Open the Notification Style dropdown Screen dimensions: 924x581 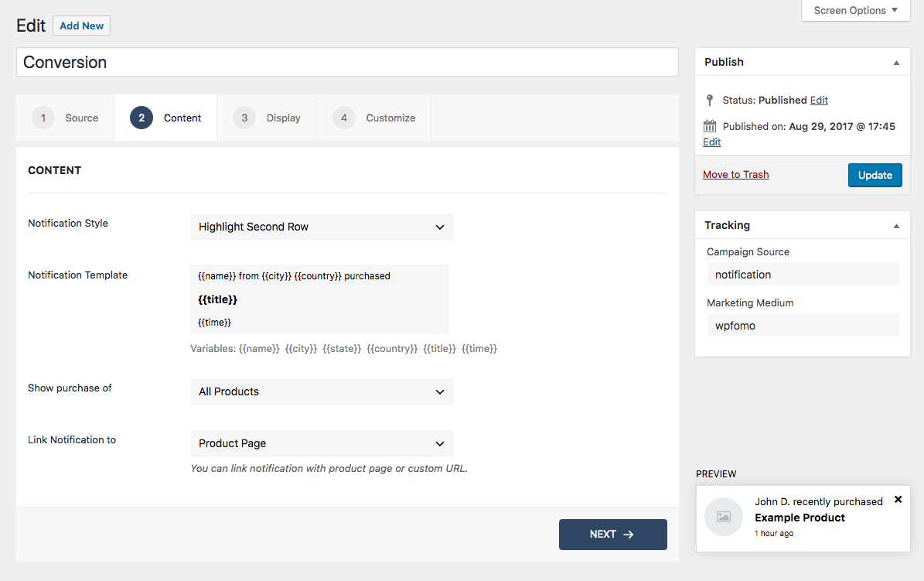(x=322, y=227)
